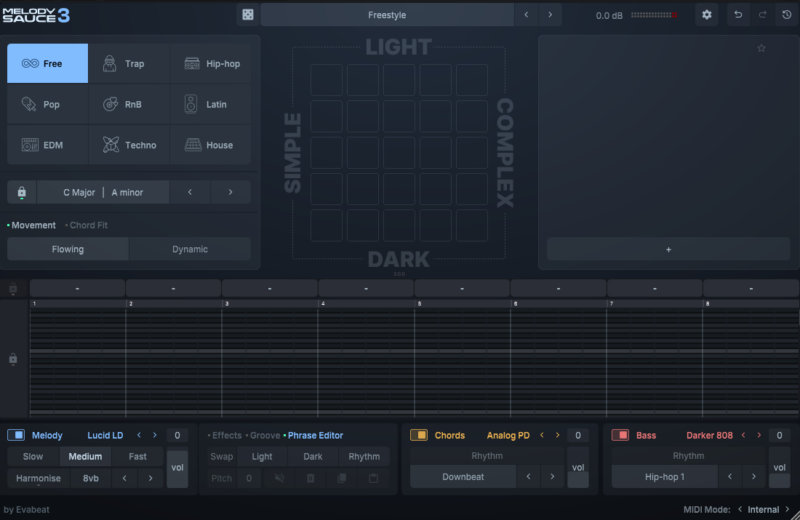Viewport: 800px width, 520px height.
Task: Open settings with the gear icon
Action: (x=707, y=15)
